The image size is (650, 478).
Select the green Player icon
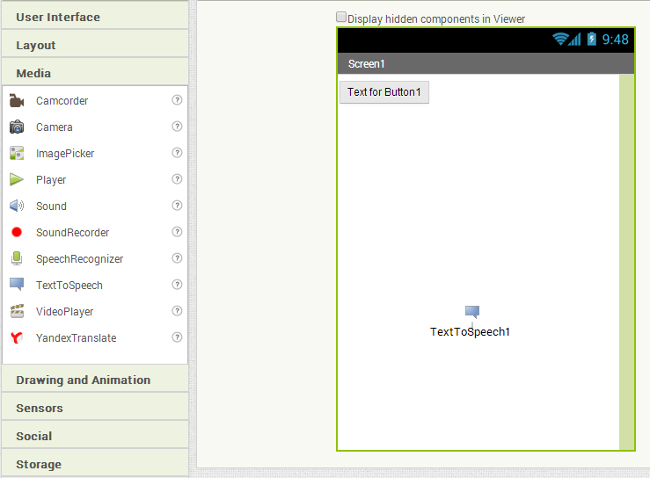coord(17,180)
